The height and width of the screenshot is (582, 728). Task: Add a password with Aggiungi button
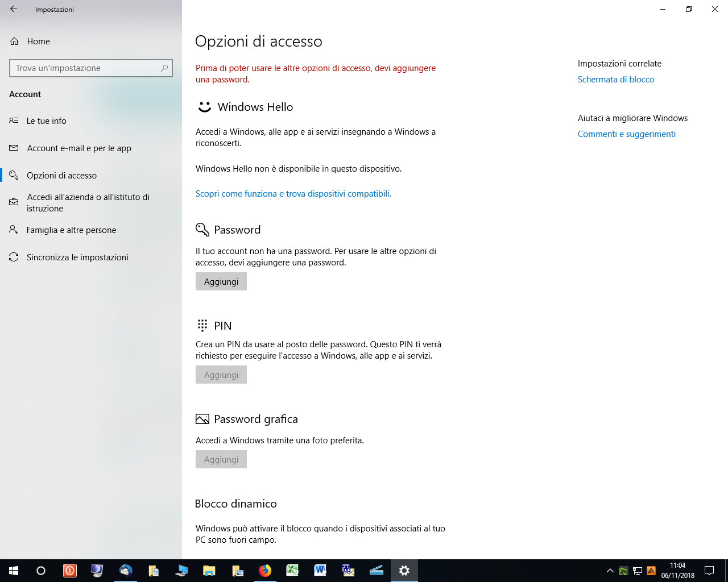click(x=221, y=281)
